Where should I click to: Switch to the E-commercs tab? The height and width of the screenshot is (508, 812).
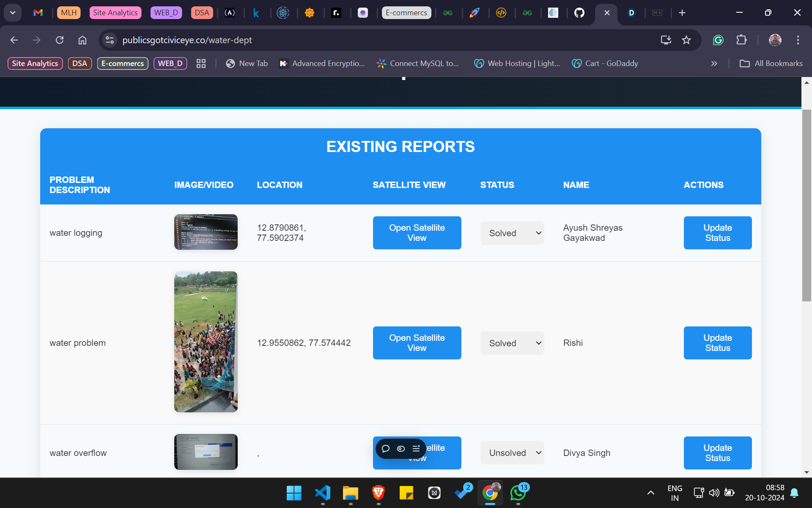pyautogui.click(x=406, y=13)
